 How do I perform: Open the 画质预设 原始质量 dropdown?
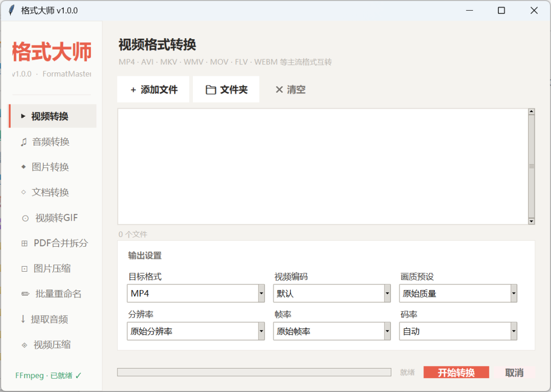(x=458, y=293)
